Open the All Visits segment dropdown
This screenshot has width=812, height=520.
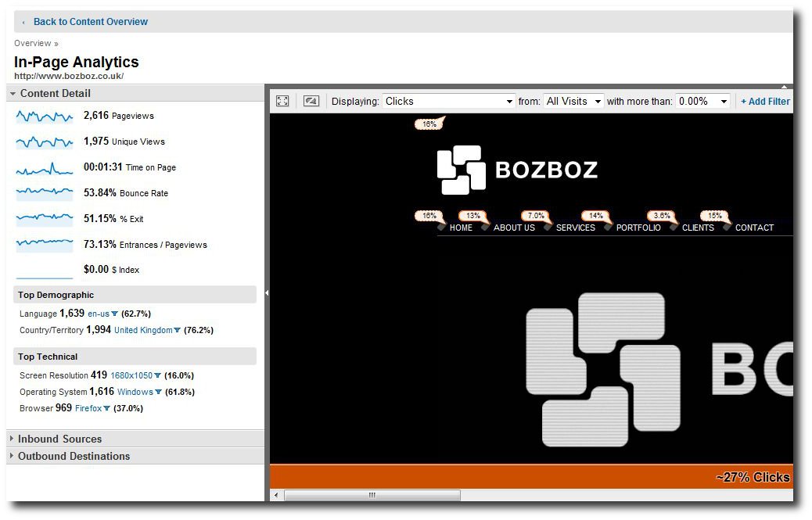tap(573, 101)
